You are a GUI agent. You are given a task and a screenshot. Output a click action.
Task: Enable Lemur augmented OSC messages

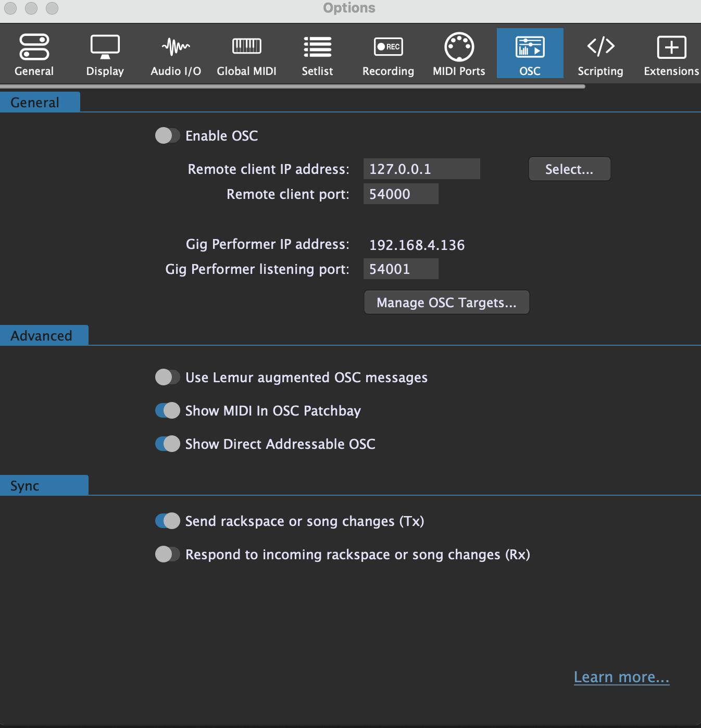tap(167, 378)
